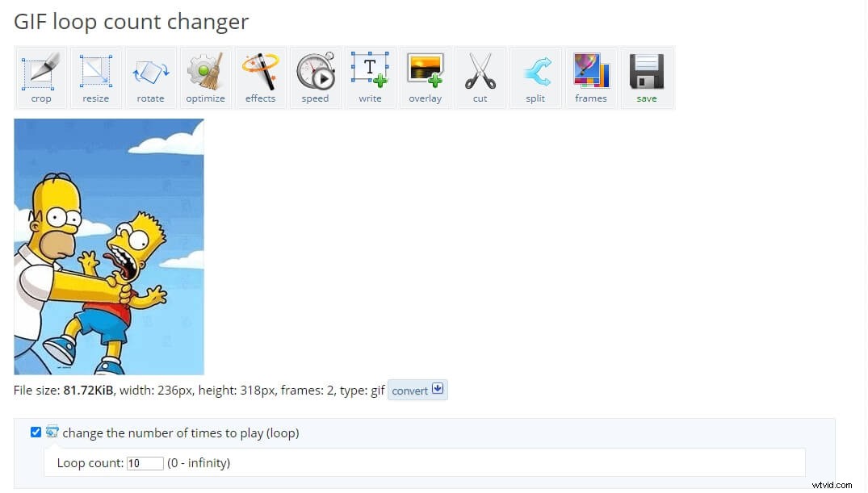
Task: Click the small loop icon beside the checkbox
Action: (x=52, y=432)
